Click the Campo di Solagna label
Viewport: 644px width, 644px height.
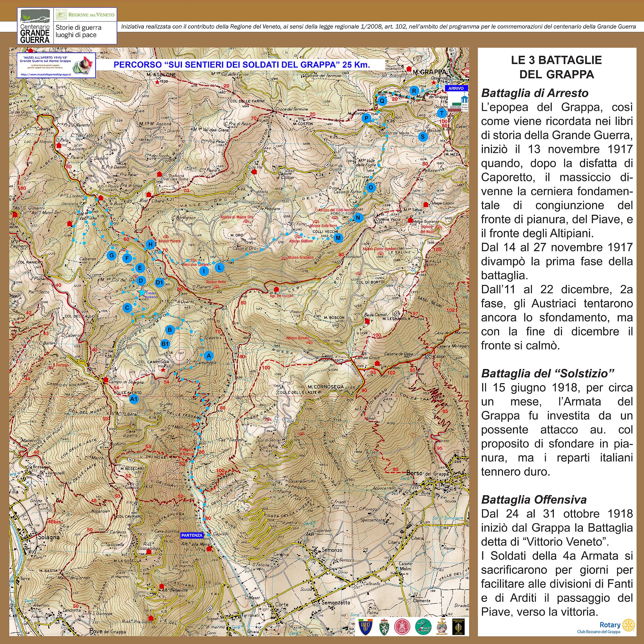(126, 382)
